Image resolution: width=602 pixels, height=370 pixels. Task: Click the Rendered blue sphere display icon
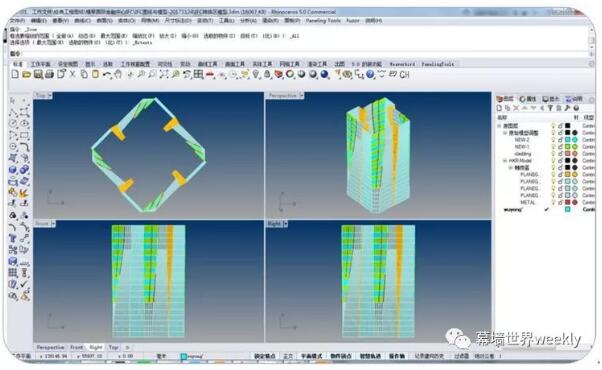pyautogui.click(x=324, y=74)
